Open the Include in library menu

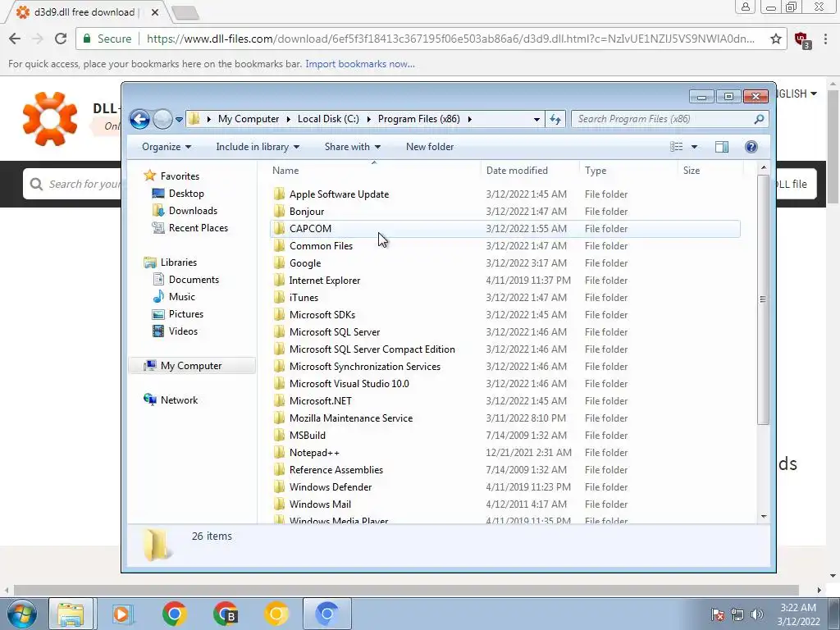tap(258, 147)
